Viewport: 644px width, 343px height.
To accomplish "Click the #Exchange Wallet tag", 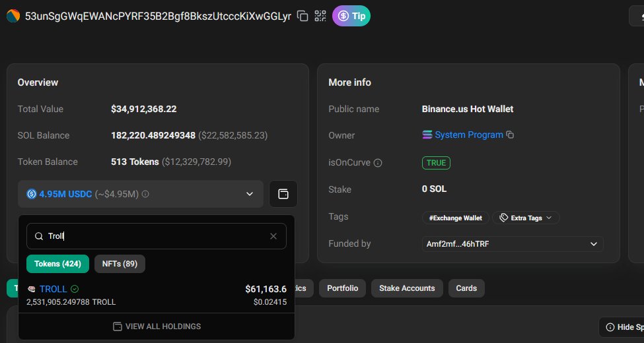I will pos(456,218).
